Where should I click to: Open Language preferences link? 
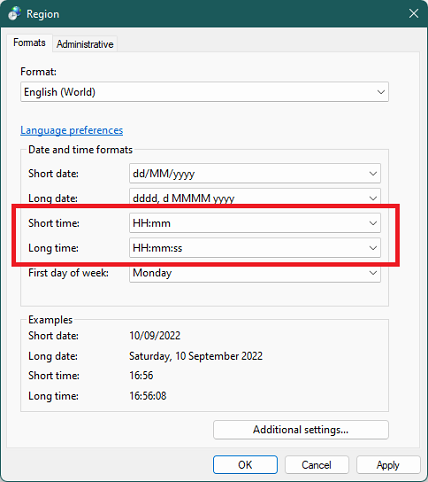coord(72,130)
